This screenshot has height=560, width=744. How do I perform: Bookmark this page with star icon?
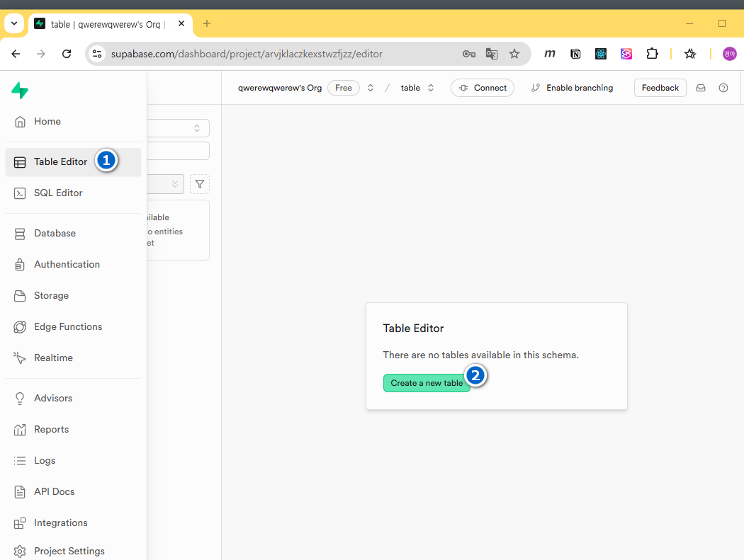[514, 54]
